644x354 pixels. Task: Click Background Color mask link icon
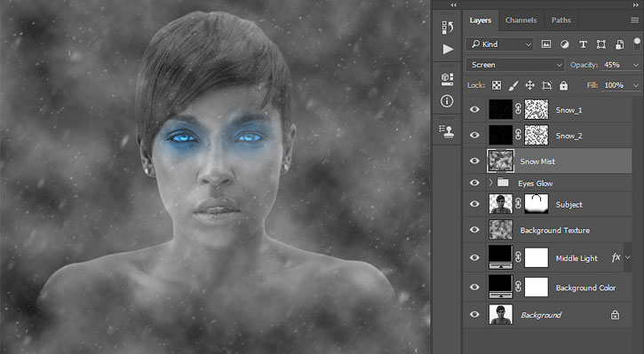tap(519, 287)
